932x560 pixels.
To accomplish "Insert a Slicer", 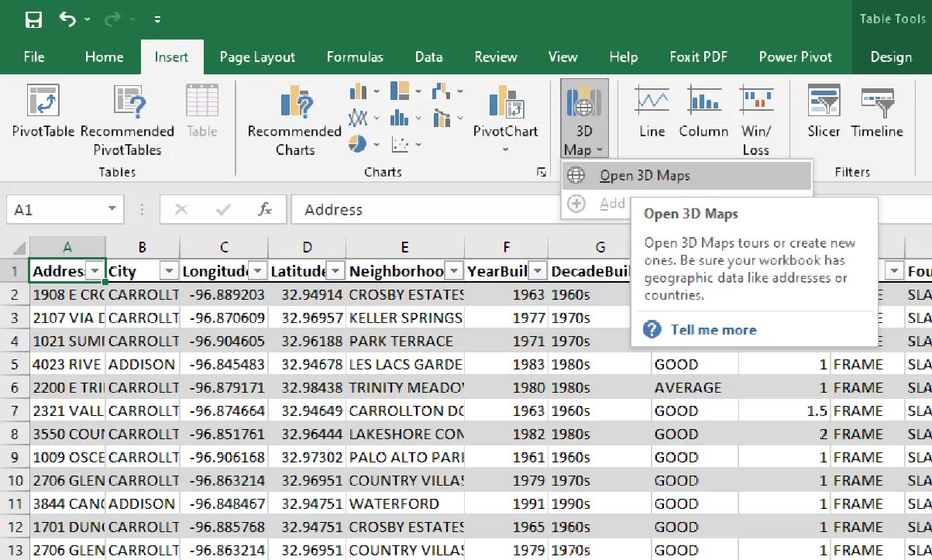I will (823, 108).
